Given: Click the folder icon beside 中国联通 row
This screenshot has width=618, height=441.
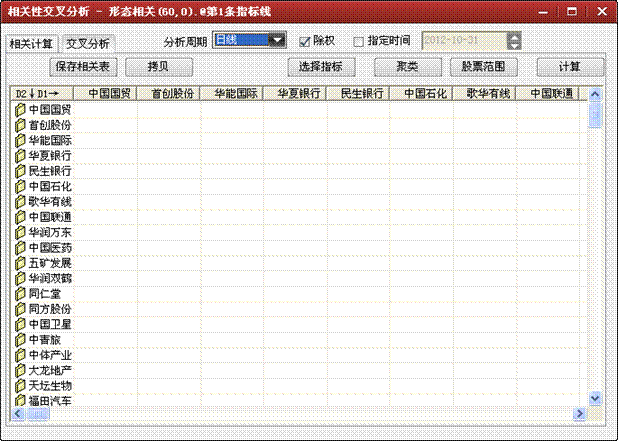Looking at the screenshot, I should [20, 217].
